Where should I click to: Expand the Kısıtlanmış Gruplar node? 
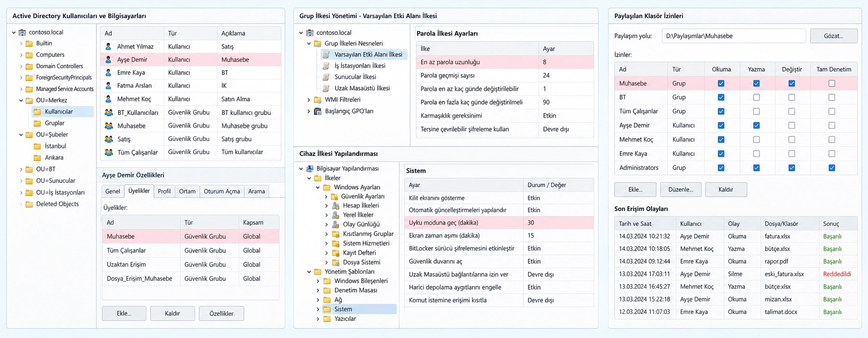[326, 234]
